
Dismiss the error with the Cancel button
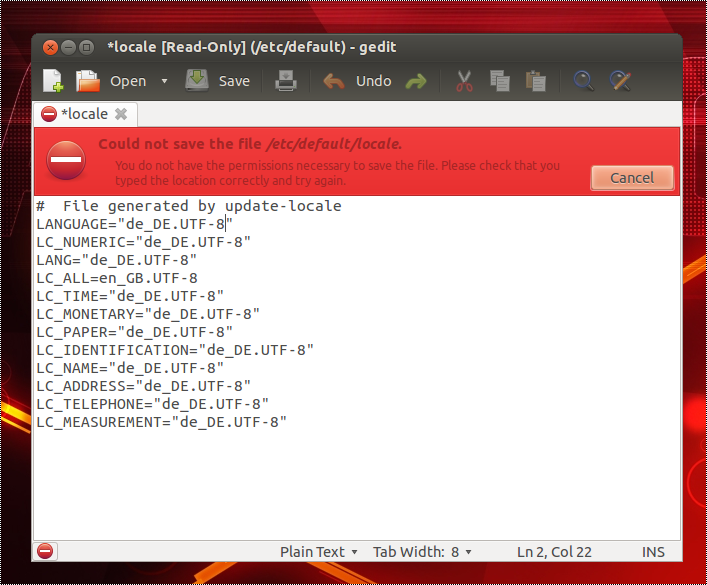coord(632,178)
